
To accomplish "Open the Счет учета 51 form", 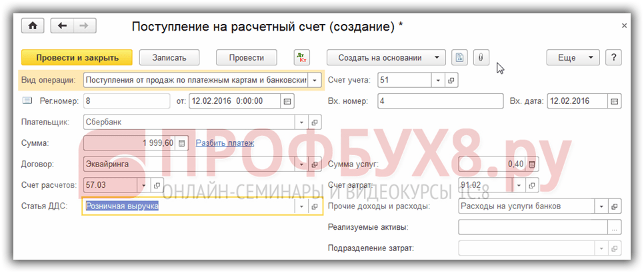I will pos(452,81).
